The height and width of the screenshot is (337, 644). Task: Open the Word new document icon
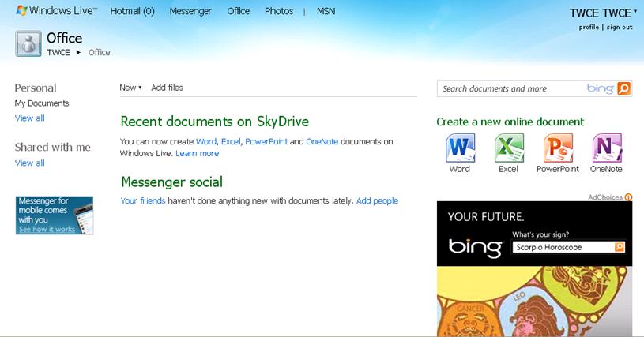click(x=460, y=148)
